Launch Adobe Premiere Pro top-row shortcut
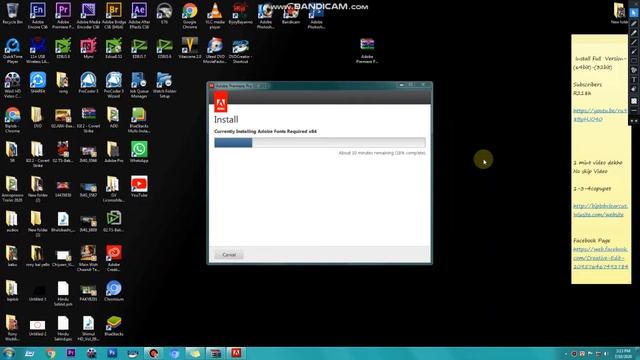 click(63, 15)
